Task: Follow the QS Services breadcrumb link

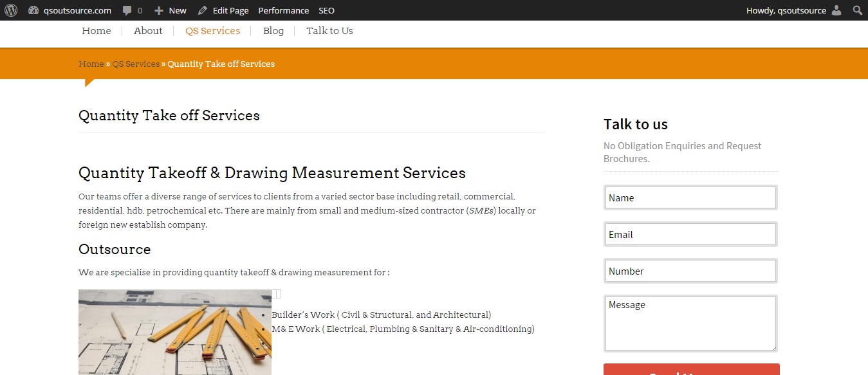Action: (135, 64)
